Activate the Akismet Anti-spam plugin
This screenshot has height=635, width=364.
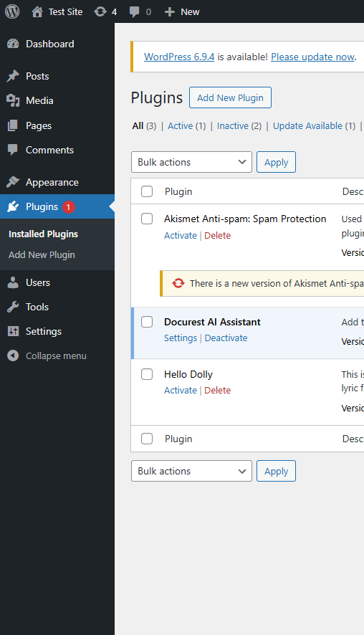[180, 235]
